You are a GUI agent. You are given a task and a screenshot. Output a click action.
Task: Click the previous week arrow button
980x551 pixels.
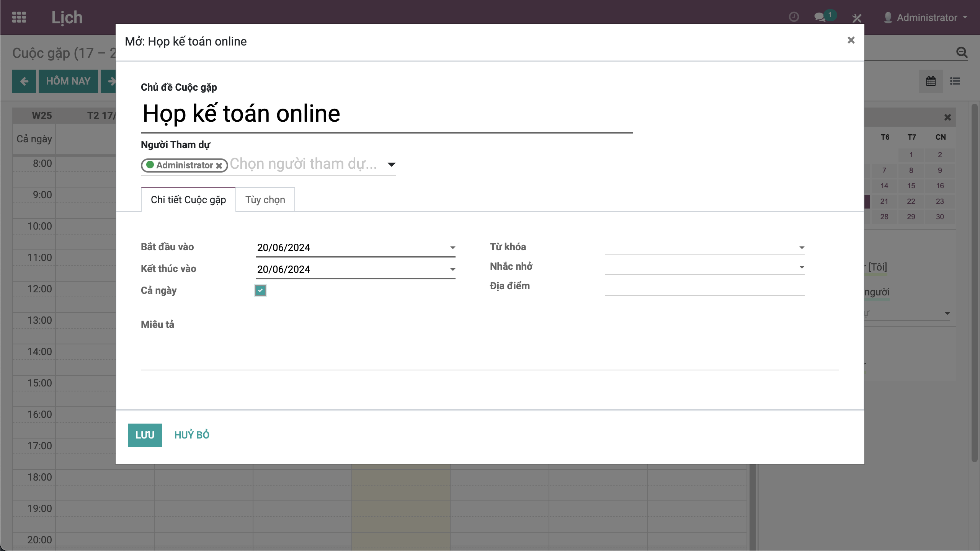point(24,81)
